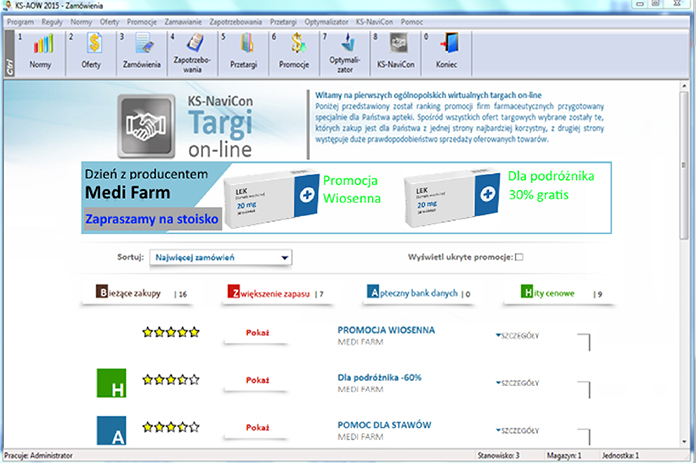Click the Ctrl side strip of the toolbar

[9, 53]
